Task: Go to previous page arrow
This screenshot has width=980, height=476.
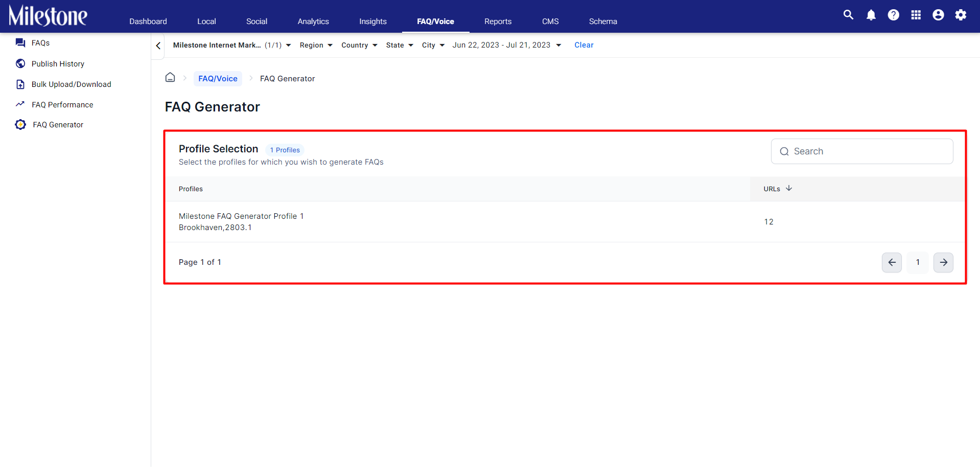Action: point(892,262)
